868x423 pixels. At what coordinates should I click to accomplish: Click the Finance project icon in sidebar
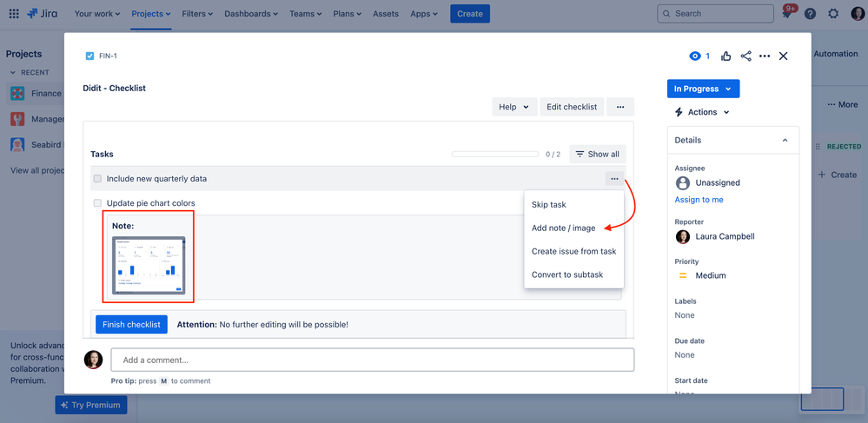(x=17, y=93)
